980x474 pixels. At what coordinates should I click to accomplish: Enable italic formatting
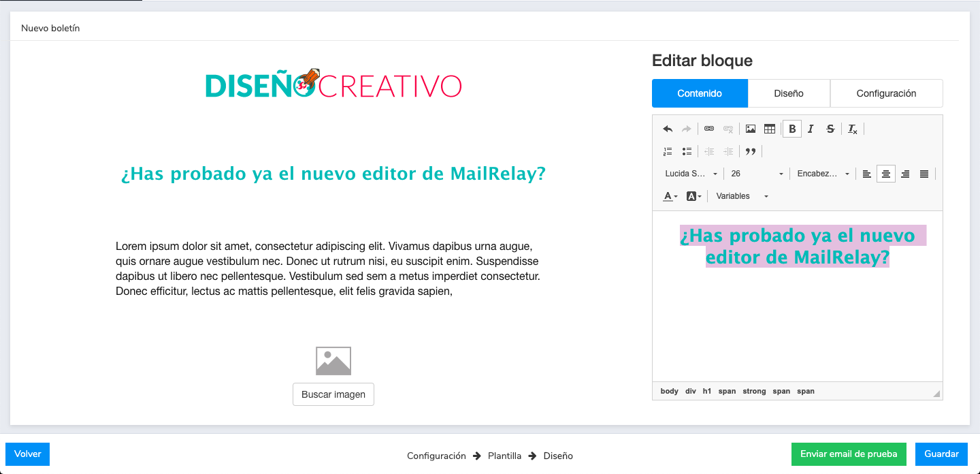click(x=811, y=128)
